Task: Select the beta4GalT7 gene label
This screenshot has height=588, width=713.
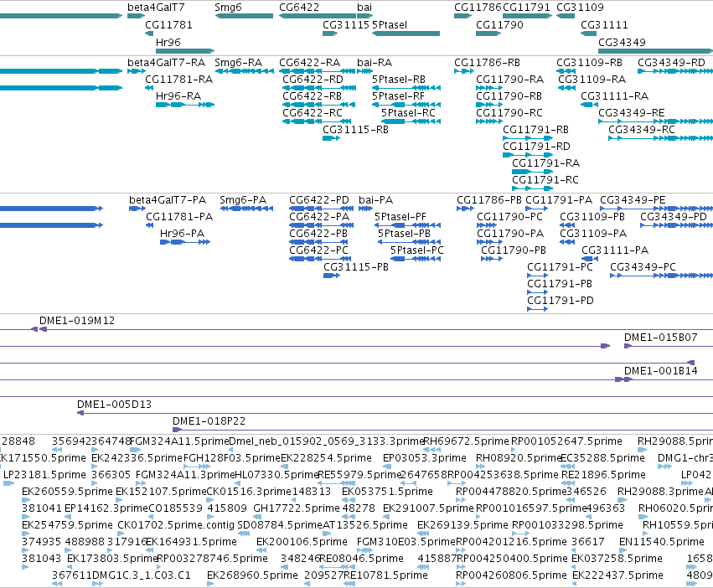Action: [x=156, y=8]
